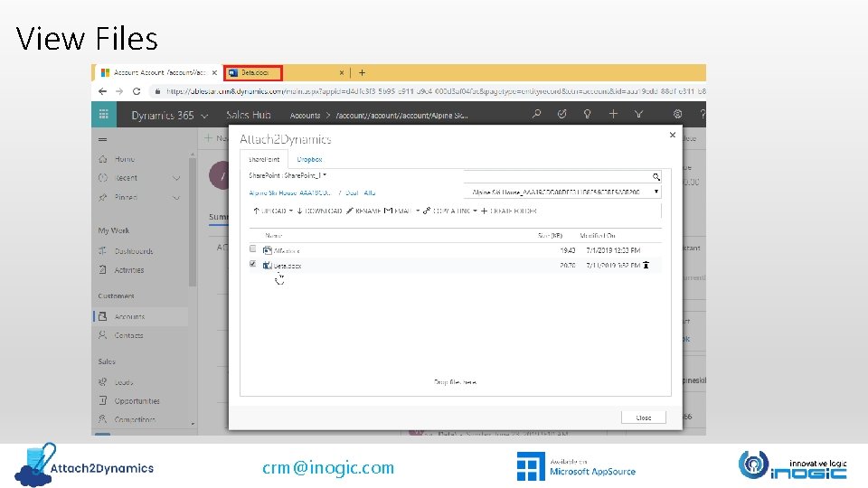Click the lightbulb assistant icon
The height and width of the screenshot is (488, 868).
click(587, 114)
